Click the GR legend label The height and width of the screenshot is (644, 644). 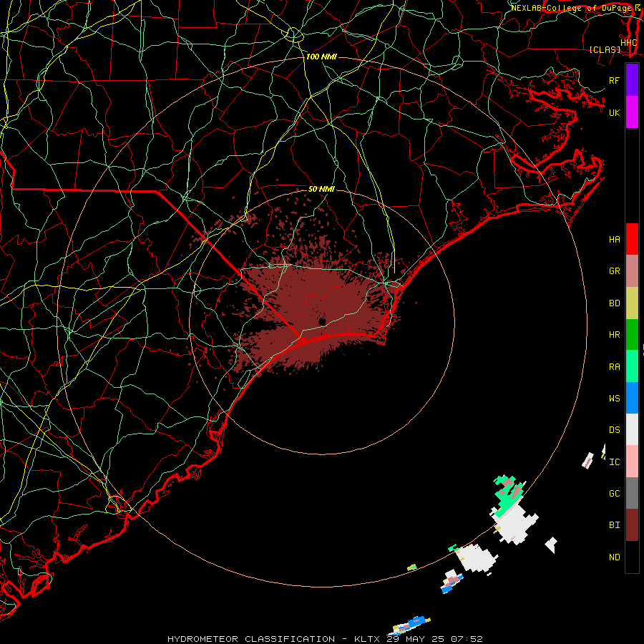coord(614,271)
